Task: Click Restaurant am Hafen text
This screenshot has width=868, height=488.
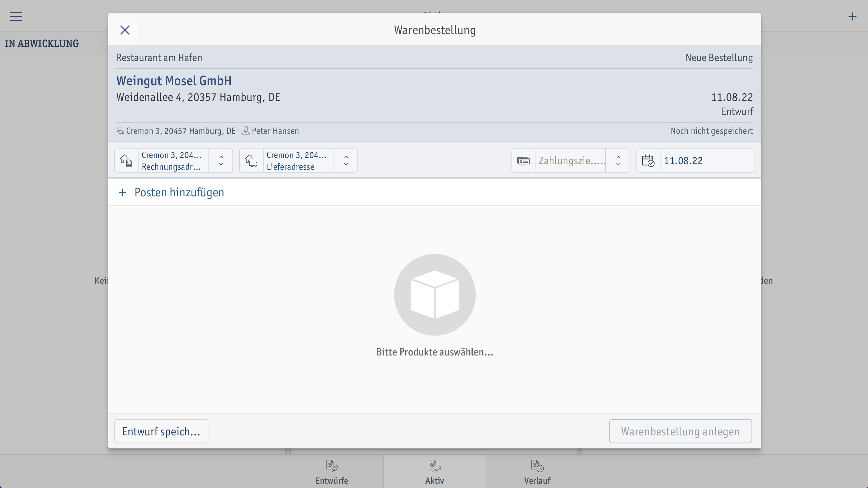Action: 159,58
